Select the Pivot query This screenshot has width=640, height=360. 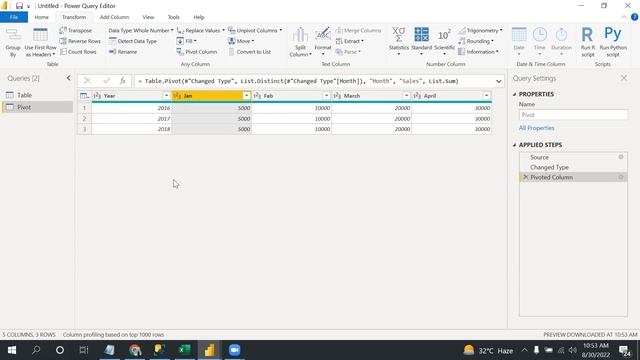tap(38, 107)
